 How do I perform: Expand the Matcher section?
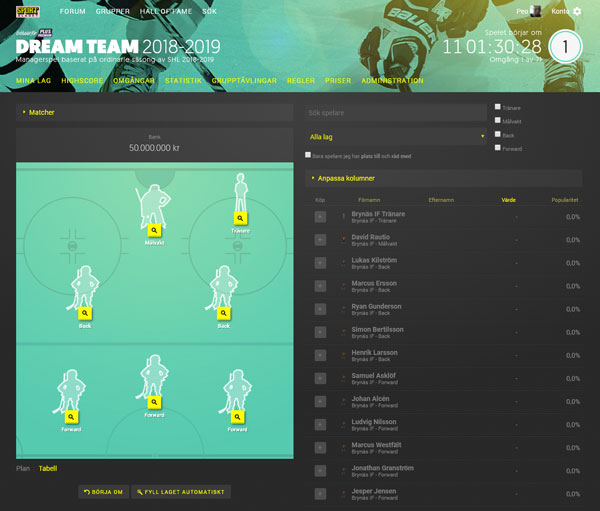155,112
